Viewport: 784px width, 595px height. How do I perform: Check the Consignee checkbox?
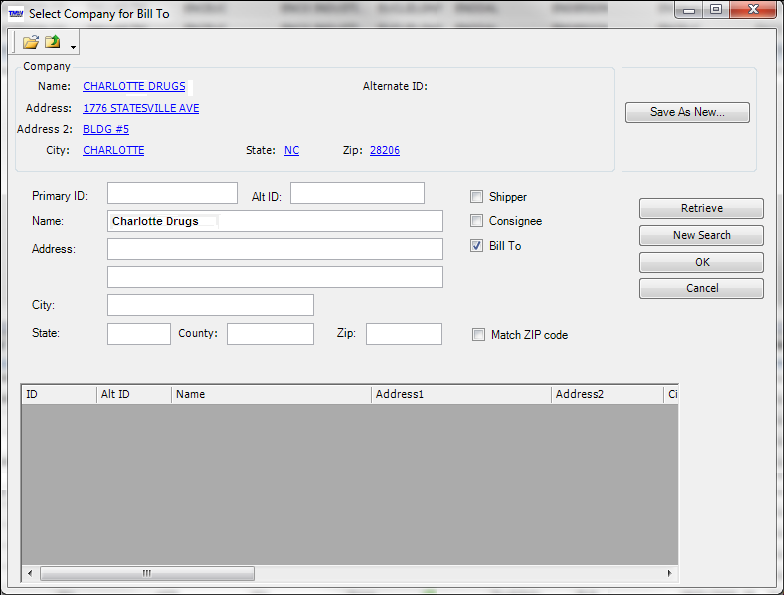pos(476,220)
